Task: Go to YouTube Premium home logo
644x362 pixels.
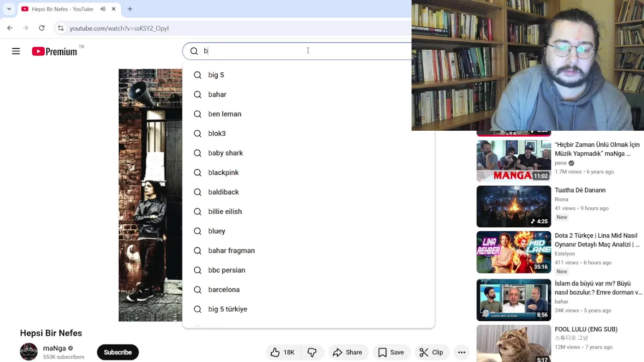Action: [54, 51]
